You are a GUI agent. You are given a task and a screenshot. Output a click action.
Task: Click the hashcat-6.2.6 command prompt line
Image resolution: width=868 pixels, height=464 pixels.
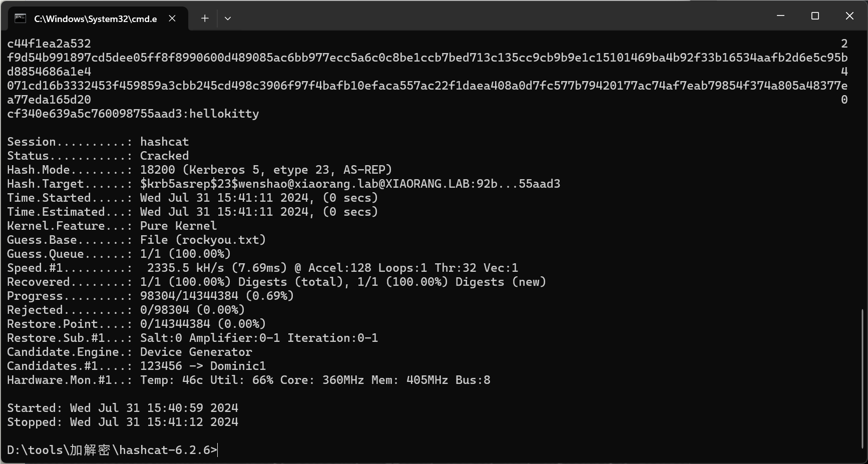tap(112, 450)
